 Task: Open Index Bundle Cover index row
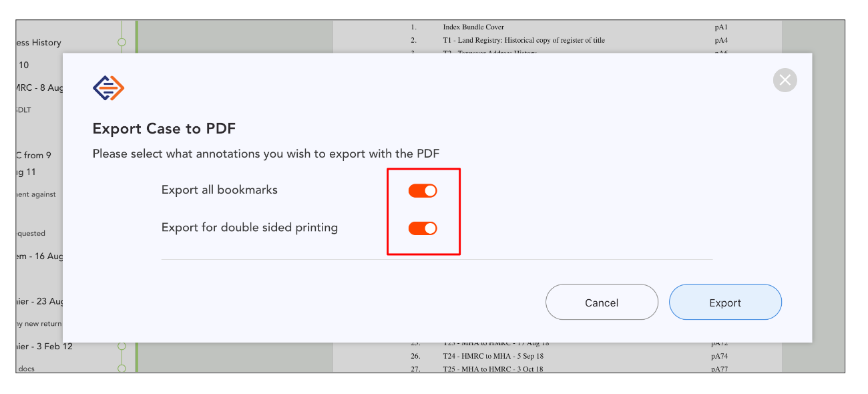tap(472, 27)
